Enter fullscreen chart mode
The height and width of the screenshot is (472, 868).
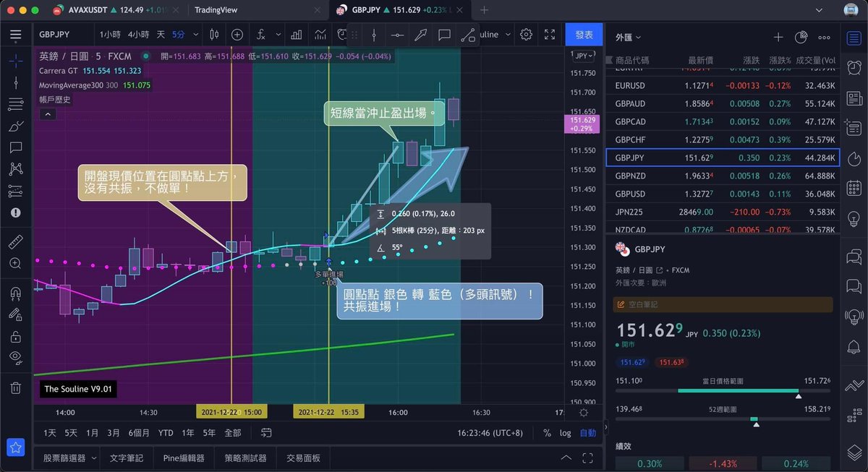coord(550,34)
